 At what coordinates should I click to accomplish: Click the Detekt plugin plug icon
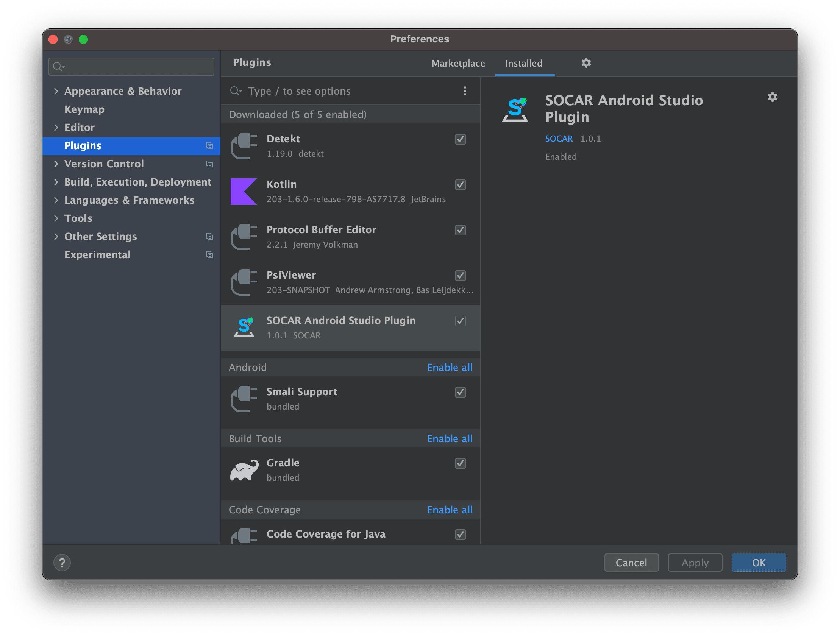[244, 146]
